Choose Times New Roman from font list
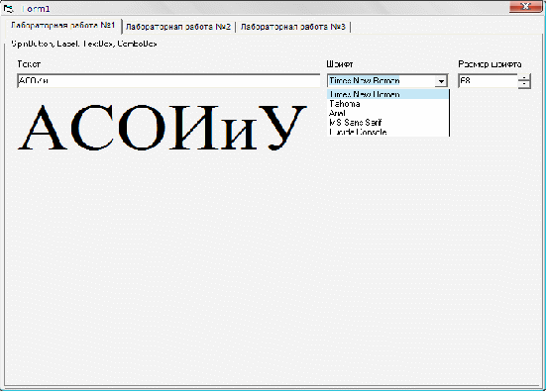The width and height of the screenshot is (547, 392). [387, 94]
